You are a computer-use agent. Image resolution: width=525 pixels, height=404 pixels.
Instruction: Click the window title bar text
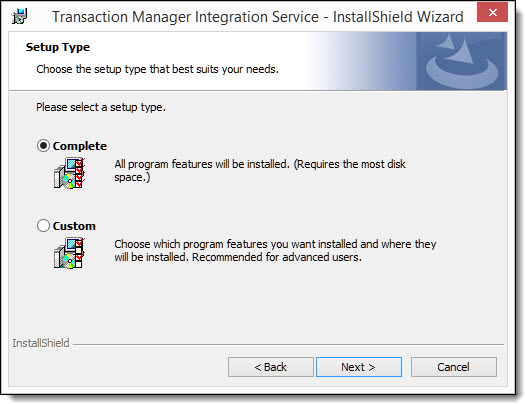click(257, 17)
